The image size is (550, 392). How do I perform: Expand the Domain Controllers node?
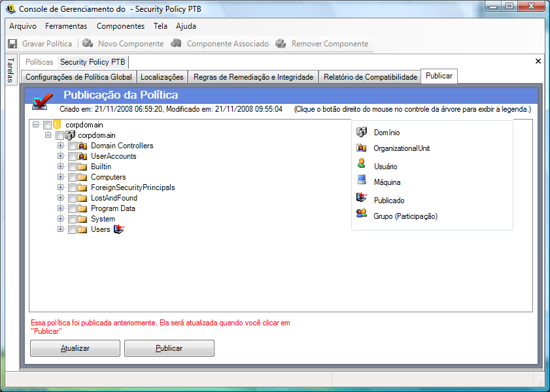click(60, 146)
